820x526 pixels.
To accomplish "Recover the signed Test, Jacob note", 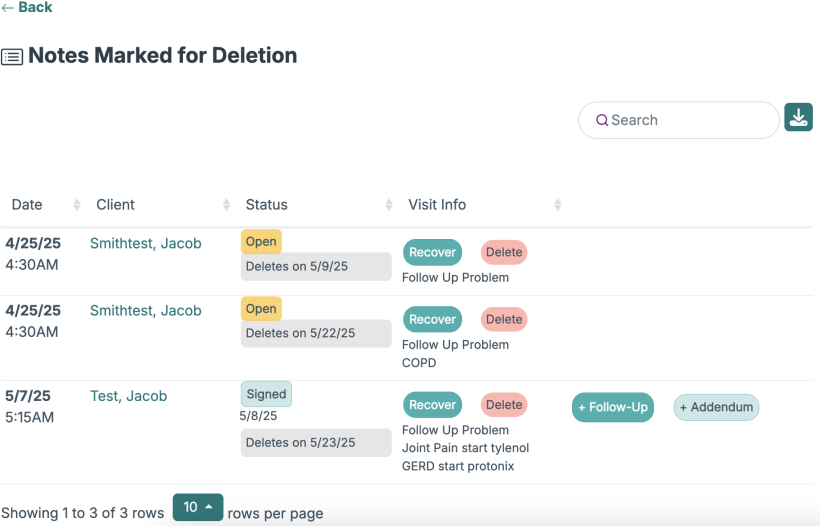I will tap(432, 405).
